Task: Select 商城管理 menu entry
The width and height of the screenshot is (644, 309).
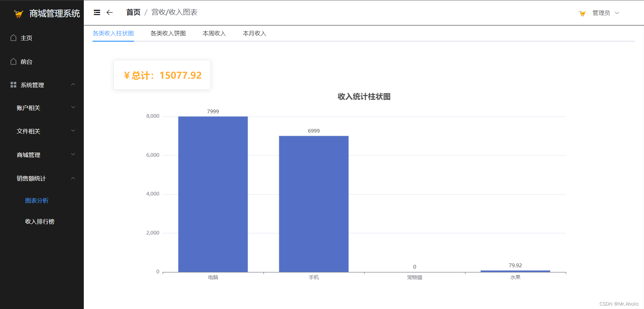Action: click(42, 155)
